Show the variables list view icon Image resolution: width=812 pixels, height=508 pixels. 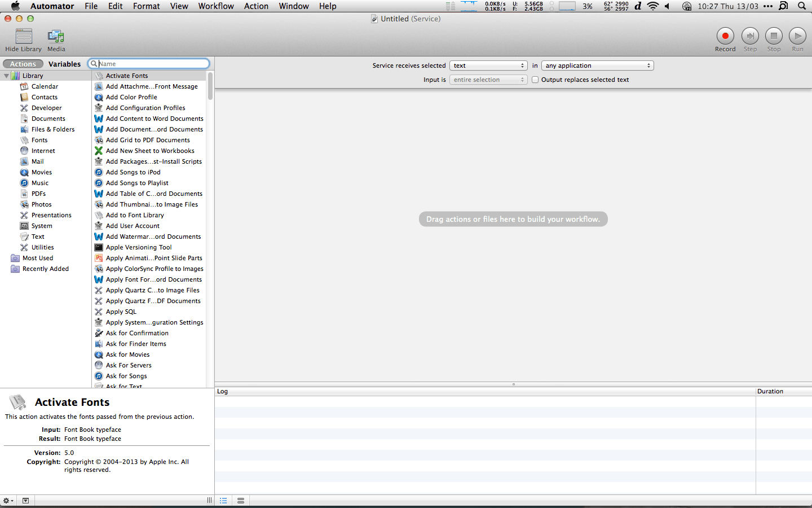241,501
